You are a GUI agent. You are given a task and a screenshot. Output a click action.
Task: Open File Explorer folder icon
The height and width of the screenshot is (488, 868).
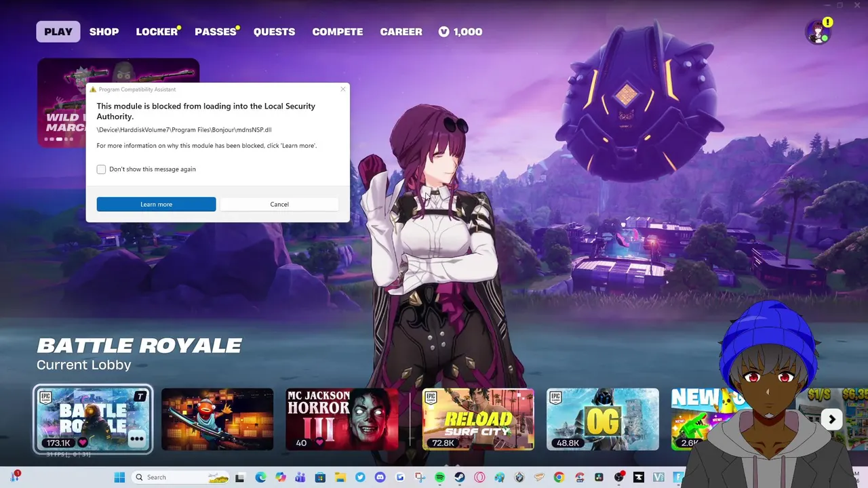coord(340,477)
